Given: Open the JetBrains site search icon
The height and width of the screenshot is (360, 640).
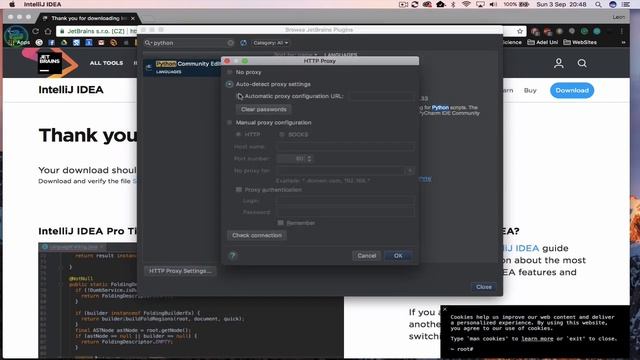Looking at the screenshot, I should pos(582,63).
